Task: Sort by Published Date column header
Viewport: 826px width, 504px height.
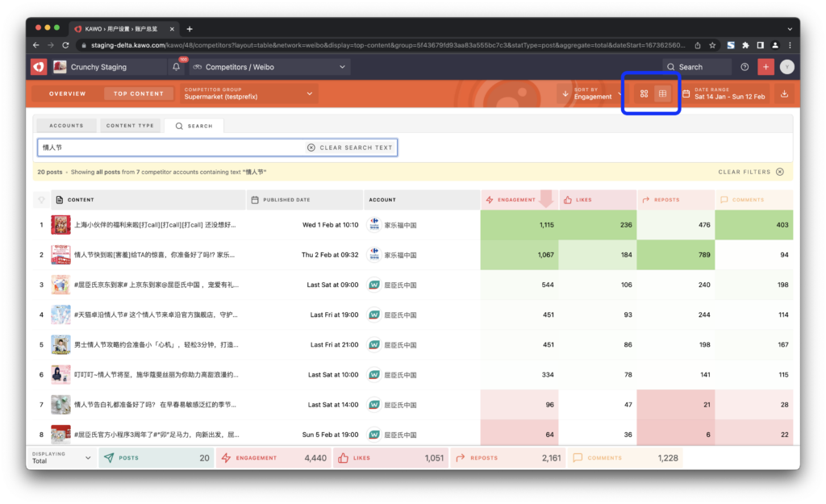Action: [x=305, y=200]
